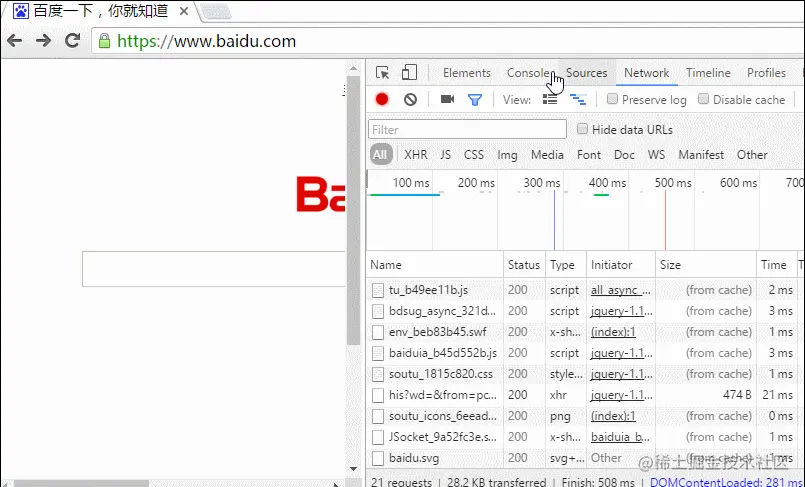Sort by the Size column header
This screenshot has height=487, width=805.
tap(706, 265)
